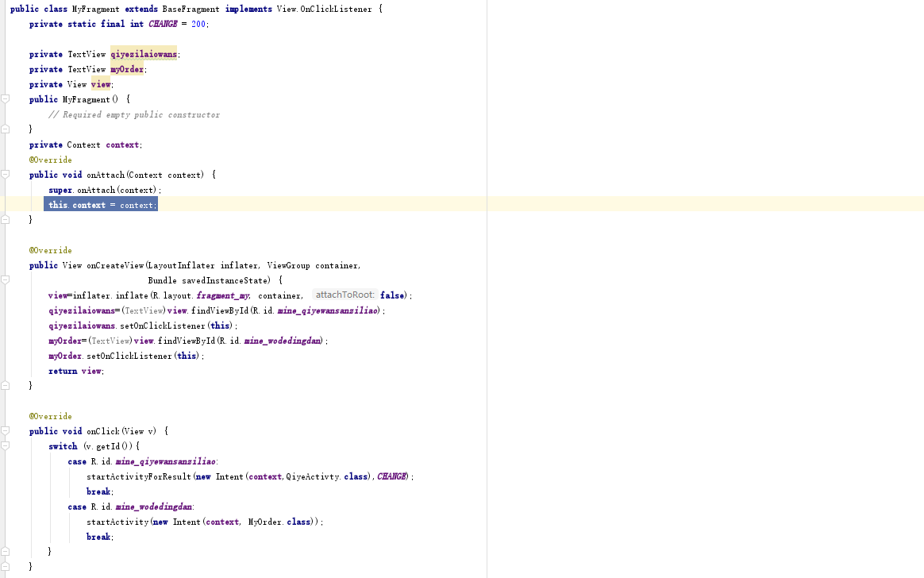924x578 pixels.
Task: Click the highlighted view field in 'private View view'
Action: [101, 84]
